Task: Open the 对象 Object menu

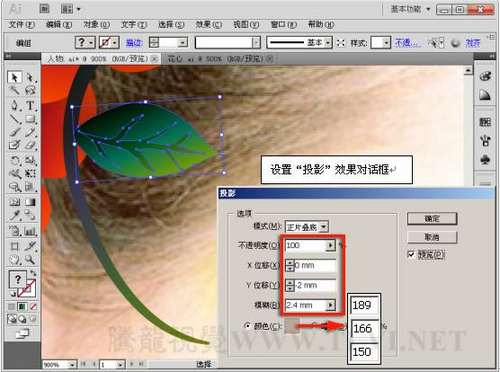Action: pos(96,25)
